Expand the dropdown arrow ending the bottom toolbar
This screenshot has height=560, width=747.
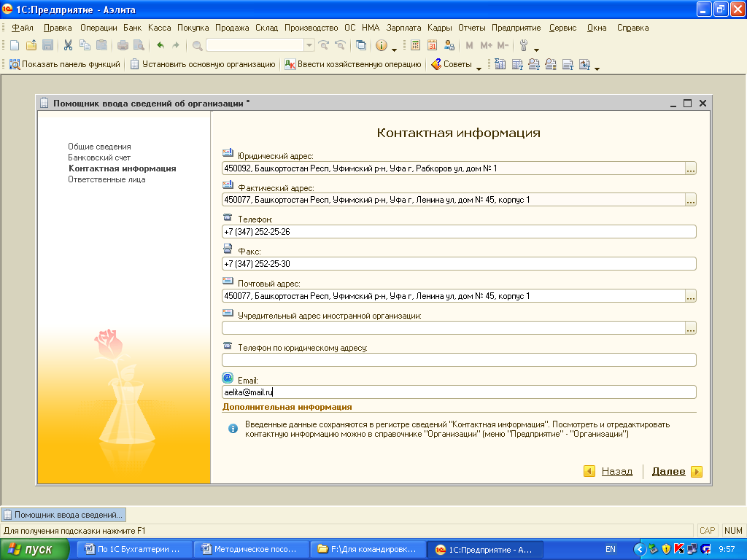click(597, 69)
